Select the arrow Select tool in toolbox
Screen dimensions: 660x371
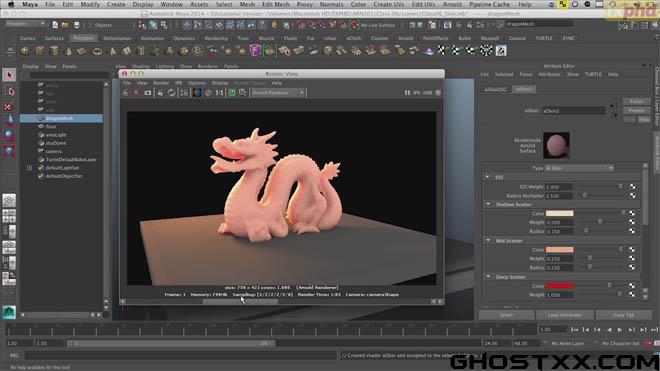9,75
